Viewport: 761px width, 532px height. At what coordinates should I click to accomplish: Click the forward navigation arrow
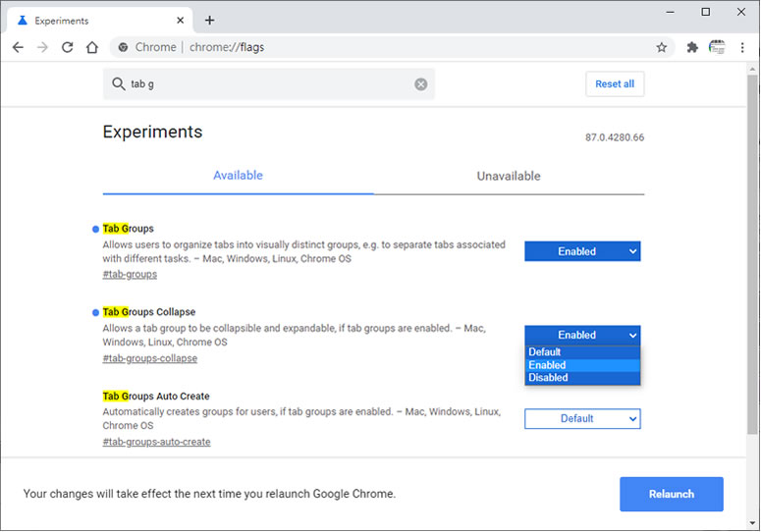point(42,47)
